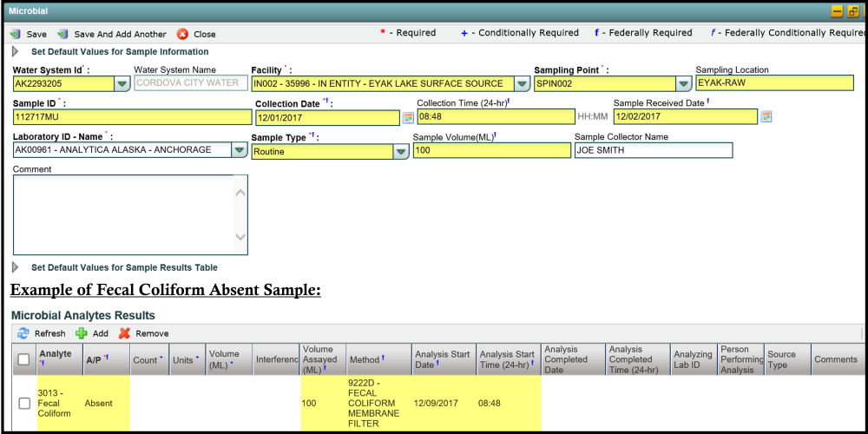Open the Sample Type dropdown

click(x=401, y=152)
